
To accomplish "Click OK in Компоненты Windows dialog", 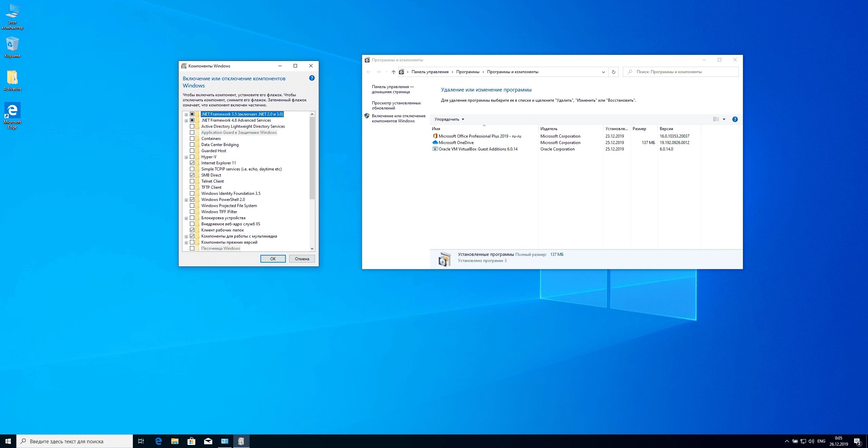I will pos(273,259).
